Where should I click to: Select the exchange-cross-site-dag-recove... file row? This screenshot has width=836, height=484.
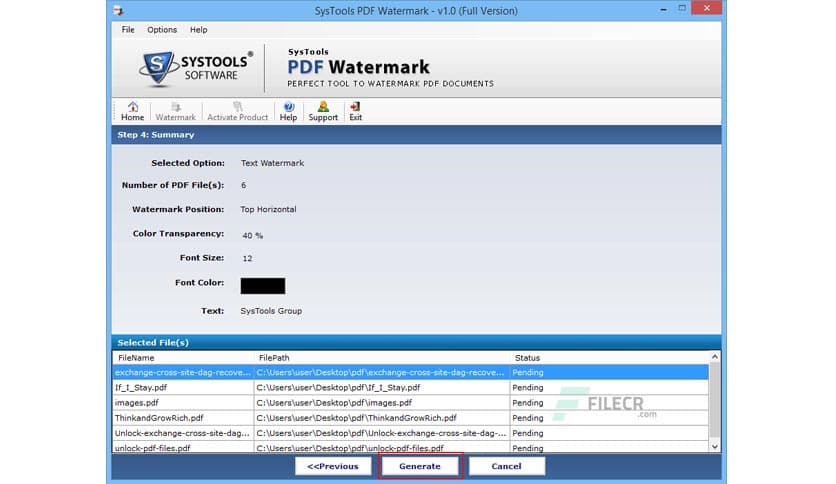point(411,372)
